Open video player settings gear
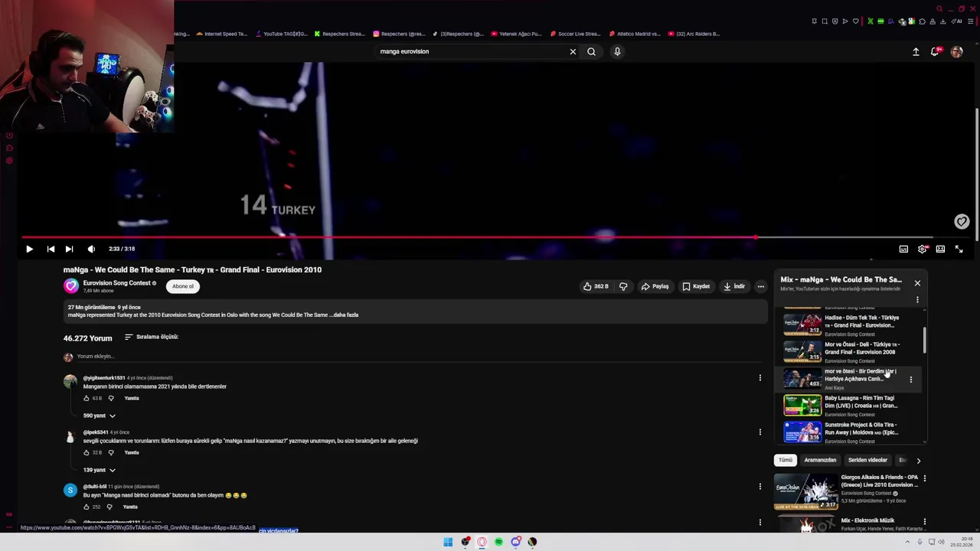Image resolution: width=980 pixels, height=551 pixels. tap(922, 249)
